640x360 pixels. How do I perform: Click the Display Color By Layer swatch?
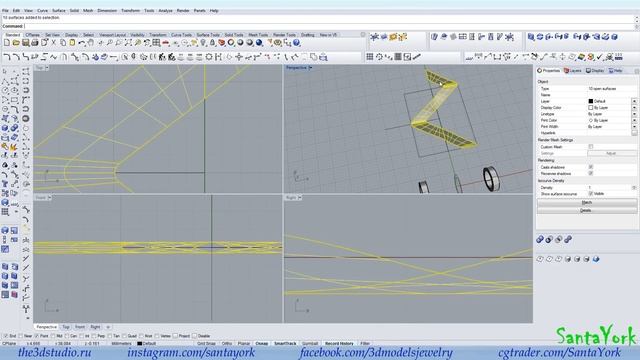click(591, 108)
